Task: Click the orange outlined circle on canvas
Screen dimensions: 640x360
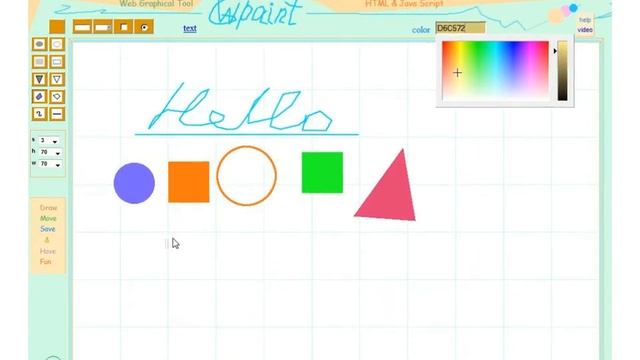Action: coord(246,176)
